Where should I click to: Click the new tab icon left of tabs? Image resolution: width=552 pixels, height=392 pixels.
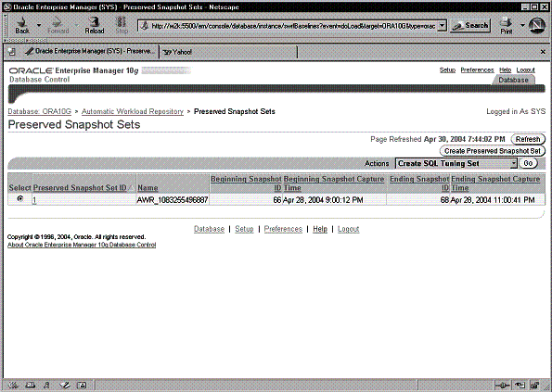[12, 52]
